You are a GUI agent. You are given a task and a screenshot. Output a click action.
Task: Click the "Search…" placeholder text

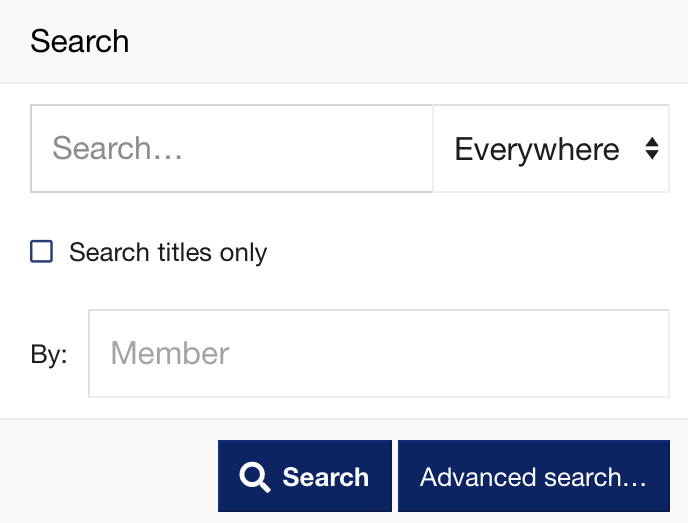point(115,149)
